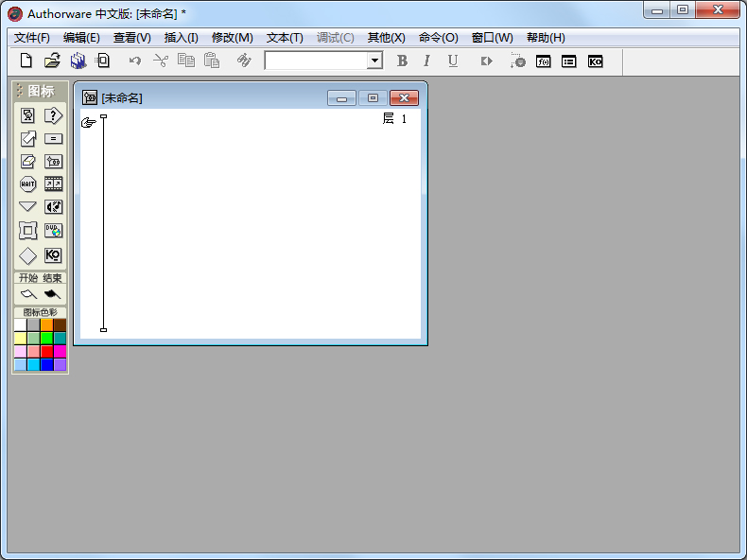This screenshot has height=560, width=747.
Task: Pick the DVD video icon
Action: pos(53,230)
